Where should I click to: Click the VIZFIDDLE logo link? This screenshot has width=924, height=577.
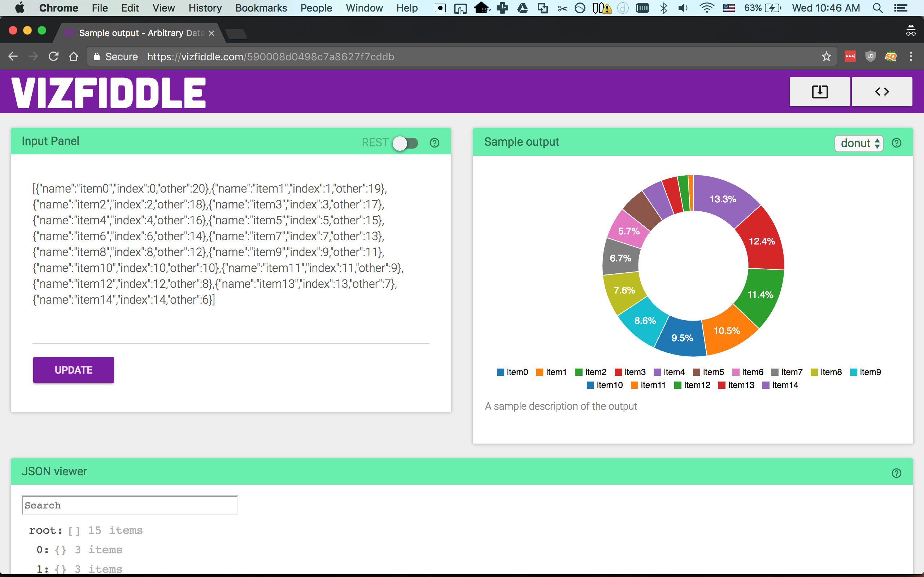pyautogui.click(x=109, y=92)
